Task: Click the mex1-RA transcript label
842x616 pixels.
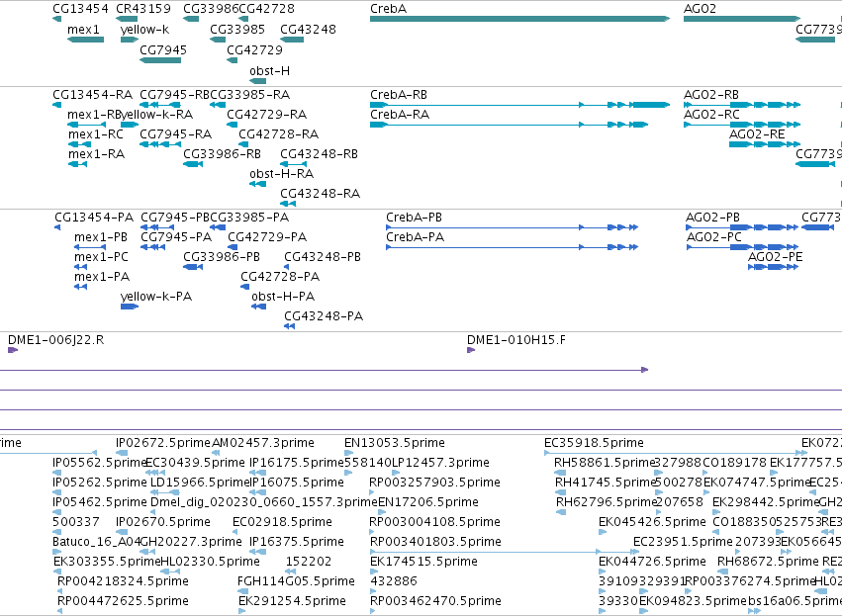Action: [96, 154]
